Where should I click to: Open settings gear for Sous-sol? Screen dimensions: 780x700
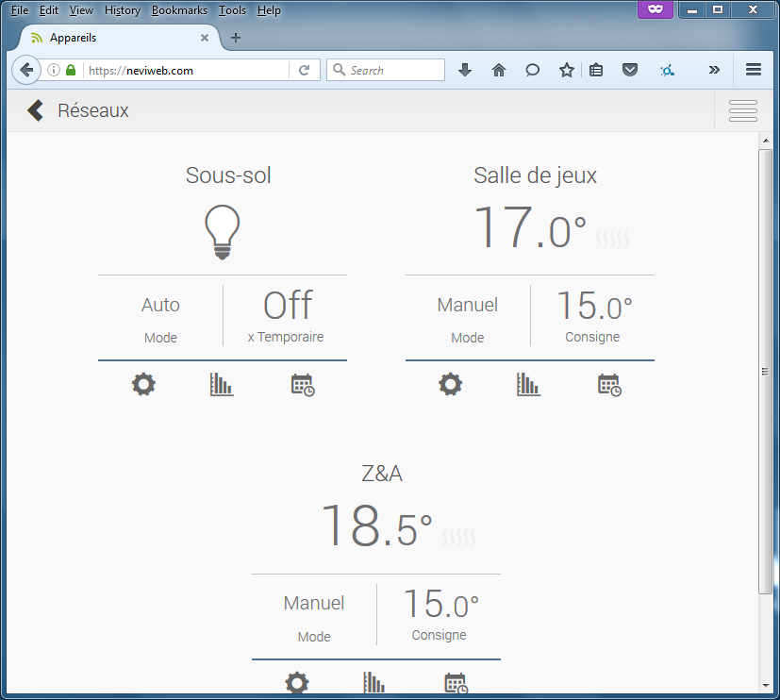click(x=143, y=384)
